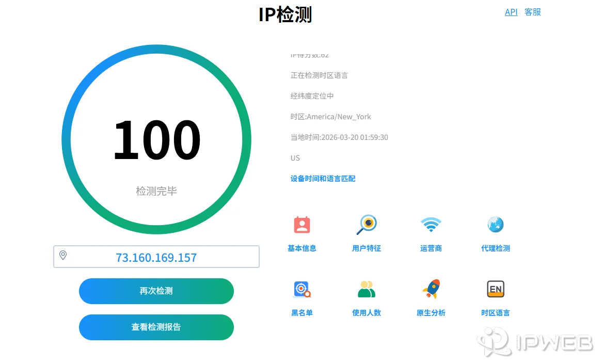Click the IP address input field
The width and height of the screenshot is (601, 364).
[156, 256]
